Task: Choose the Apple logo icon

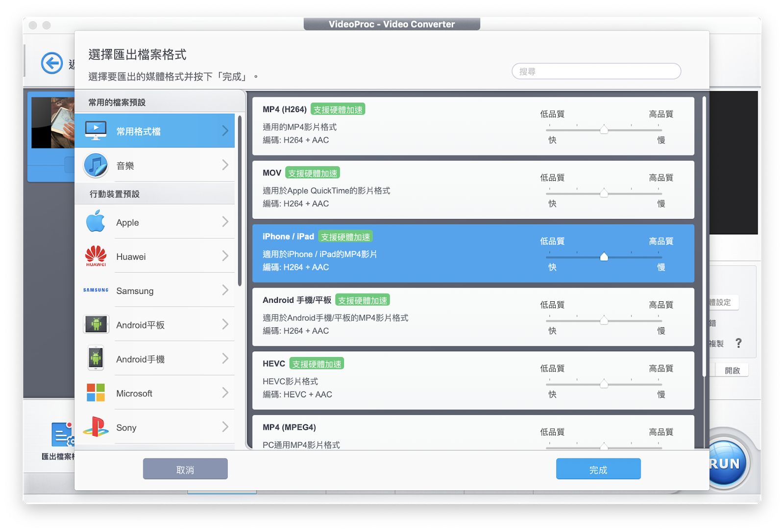Action: tap(96, 221)
